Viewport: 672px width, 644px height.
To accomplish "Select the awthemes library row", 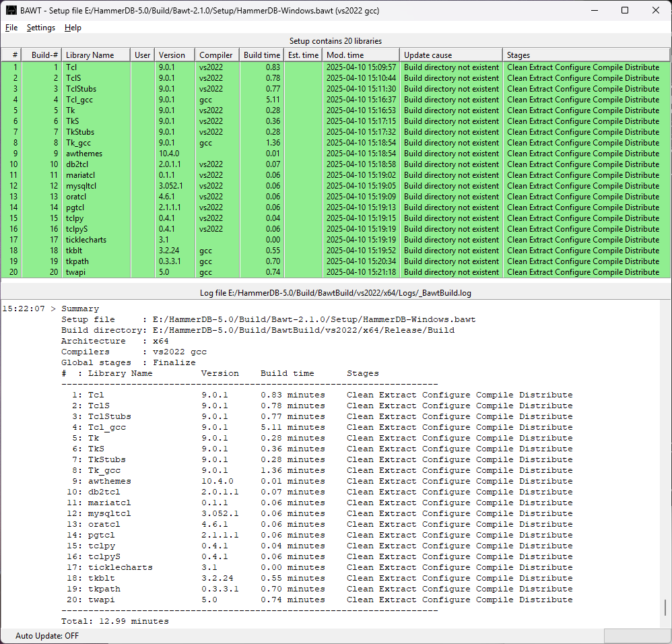I will (335, 154).
